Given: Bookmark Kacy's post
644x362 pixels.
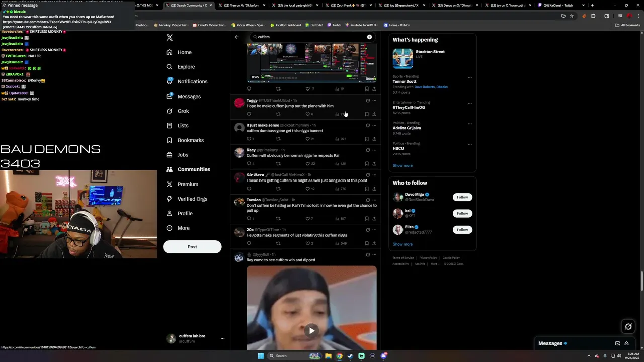Looking at the screenshot, I should coord(367,164).
